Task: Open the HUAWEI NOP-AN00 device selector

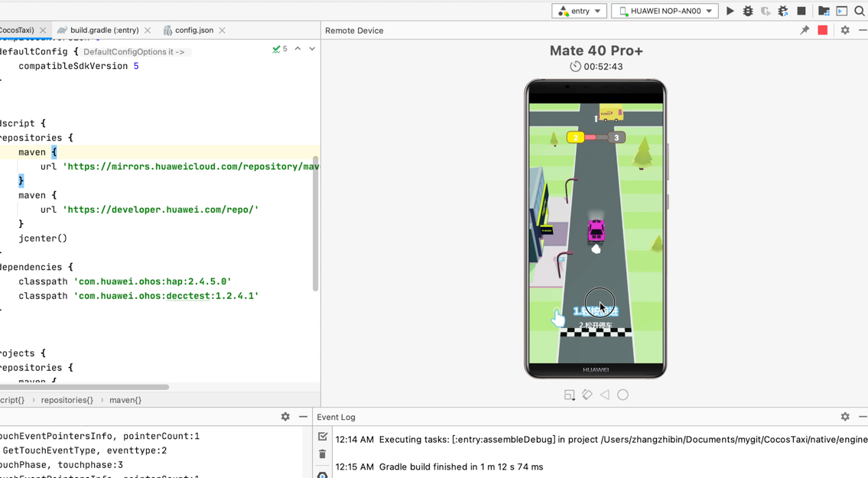Action: 664,11
